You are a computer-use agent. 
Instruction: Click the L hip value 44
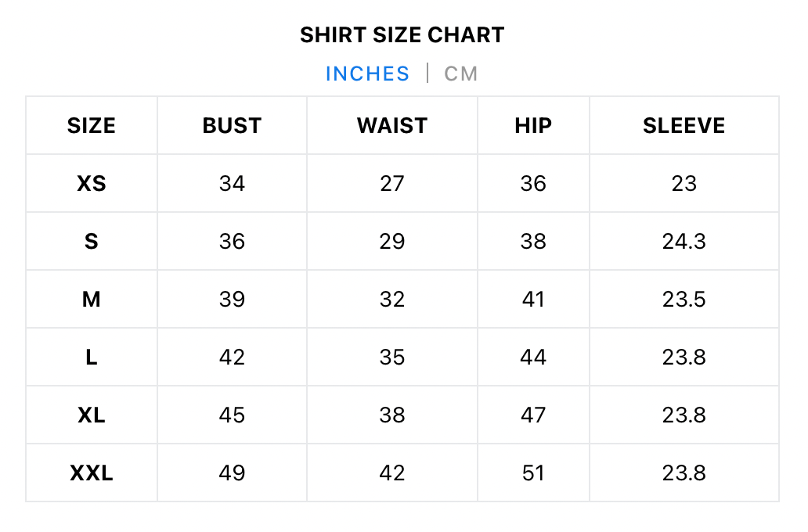pyautogui.click(x=533, y=358)
